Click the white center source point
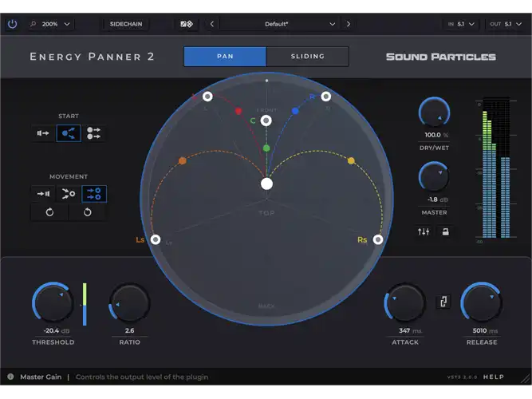This screenshot has width=532, height=399. [266, 184]
